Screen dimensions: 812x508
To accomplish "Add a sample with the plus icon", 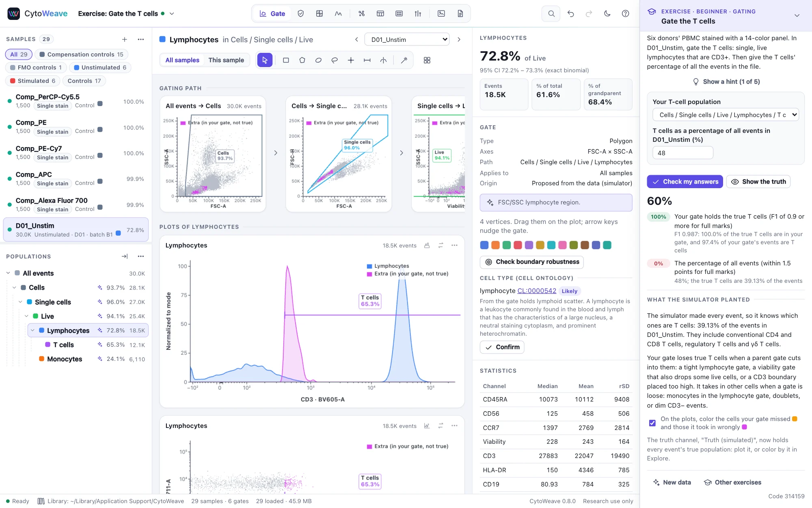I will (125, 39).
